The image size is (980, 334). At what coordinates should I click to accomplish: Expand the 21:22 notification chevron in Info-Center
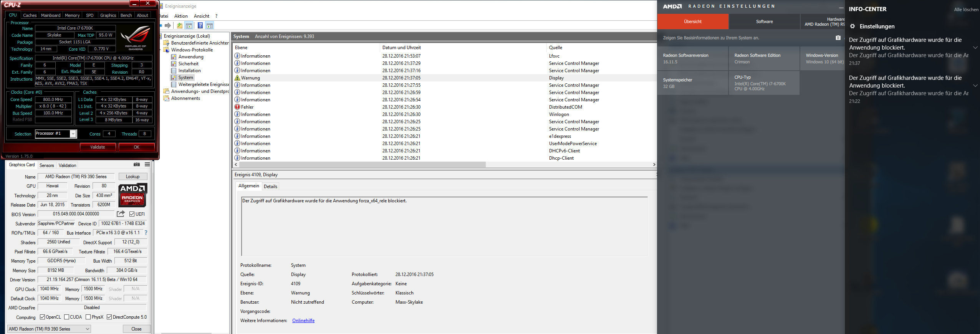point(975,86)
